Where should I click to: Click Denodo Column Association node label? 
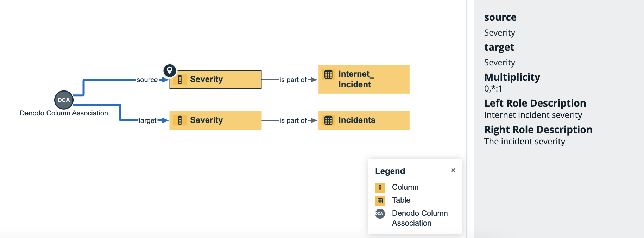[x=64, y=113]
